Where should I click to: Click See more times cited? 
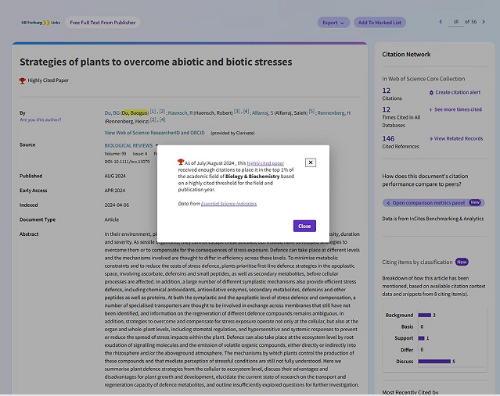[x=455, y=109]
